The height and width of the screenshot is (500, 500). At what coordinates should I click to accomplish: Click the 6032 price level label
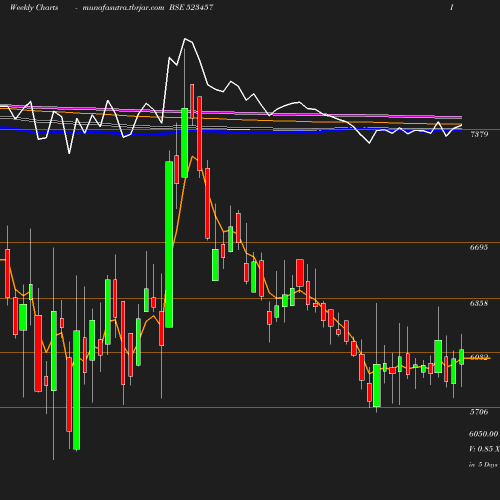pyautogui.click(x=479, y=357)
